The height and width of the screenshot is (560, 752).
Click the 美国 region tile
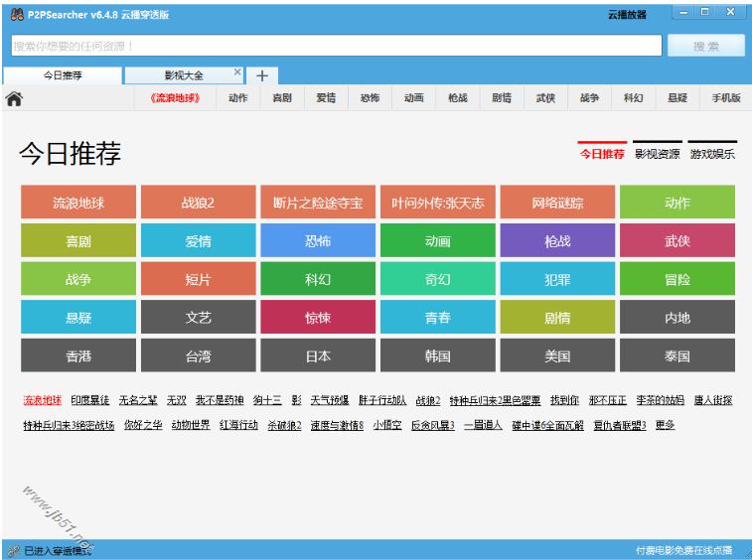[x=557, y=355]
